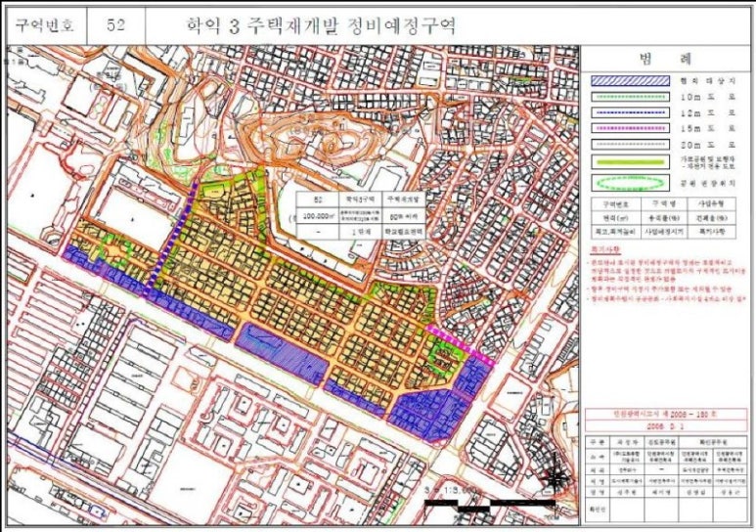
Task: Click the title '학익 3 주택재개발 정비예정구역'
Action: [322, 25]
